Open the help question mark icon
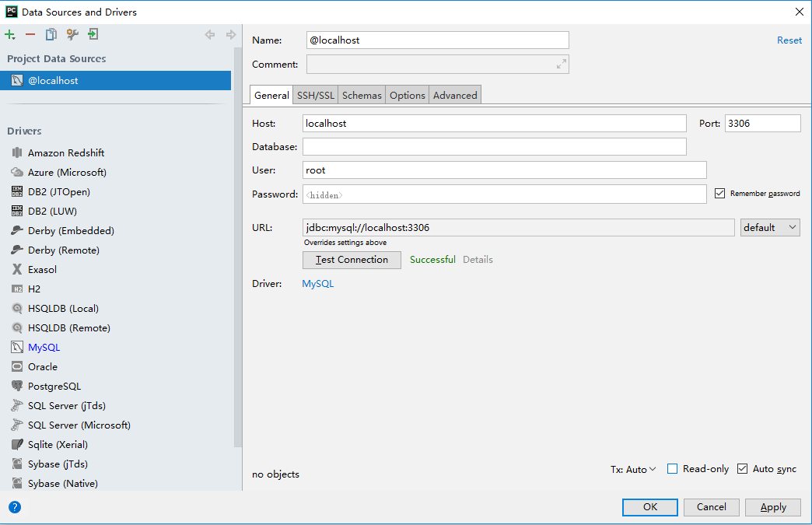 (x=15, y=507)
